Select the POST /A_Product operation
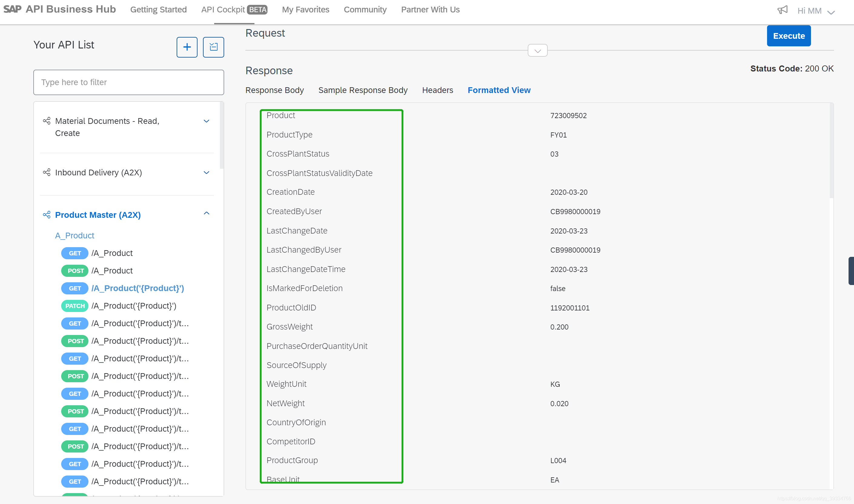 [97, 271]
